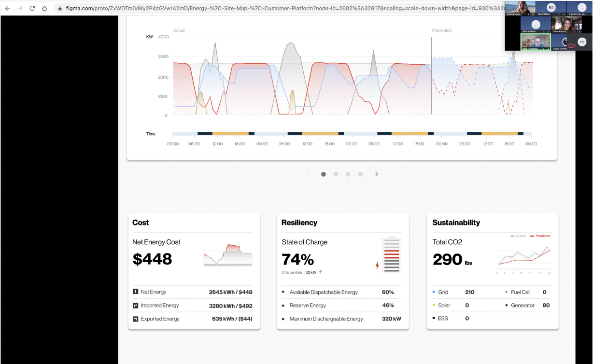Click the browser back arrow
The height and width of the screenshot is (364, 593).
7,8
